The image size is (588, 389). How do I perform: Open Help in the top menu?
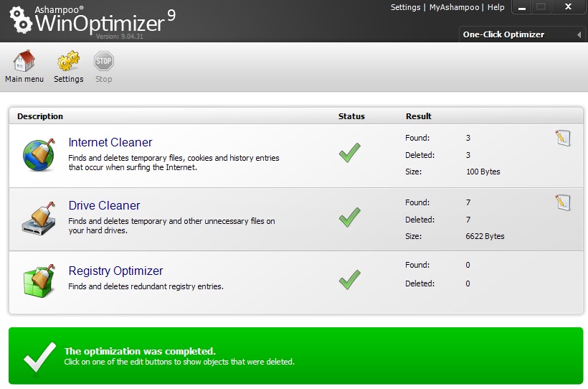pos(495,7)
